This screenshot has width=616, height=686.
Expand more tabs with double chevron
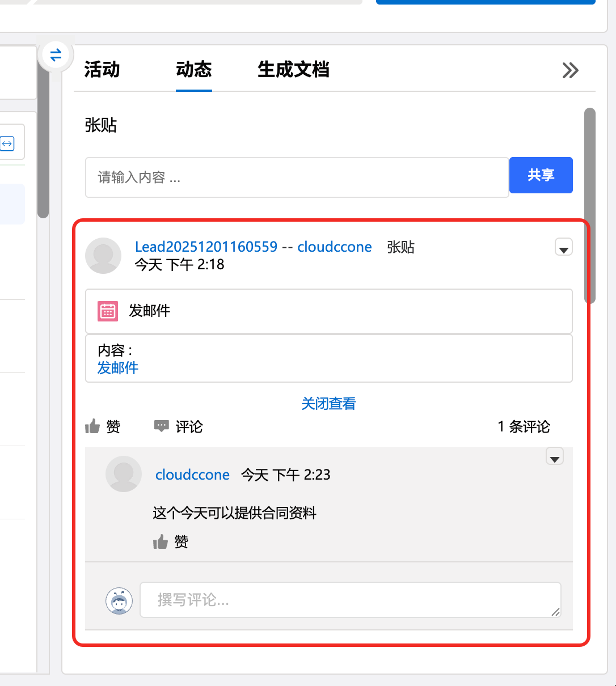570,70
